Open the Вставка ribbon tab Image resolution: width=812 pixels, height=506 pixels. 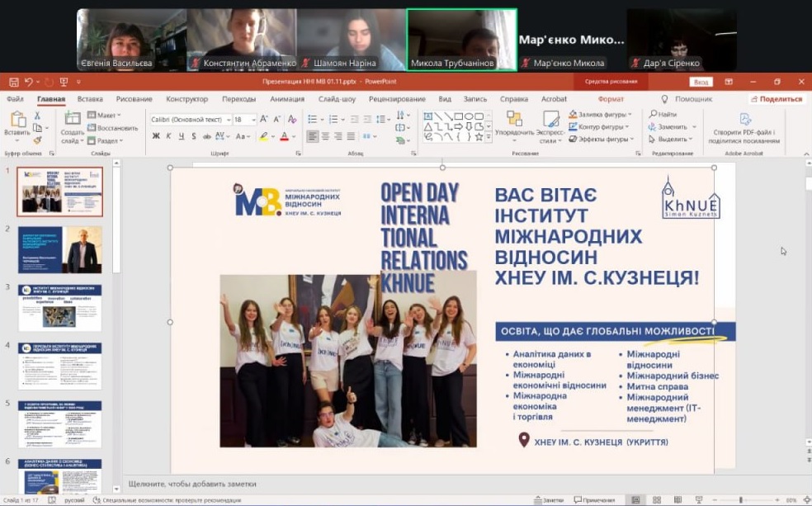tap(90, 99)
